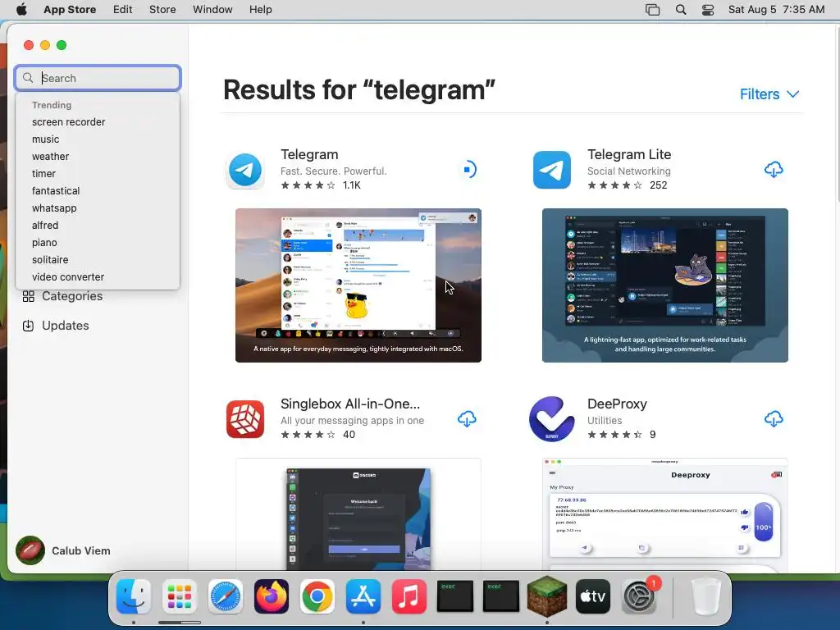The height and width of the screenshot is (630, 840).
Task: Open the Edit menu
Action: tap(123, 10)
